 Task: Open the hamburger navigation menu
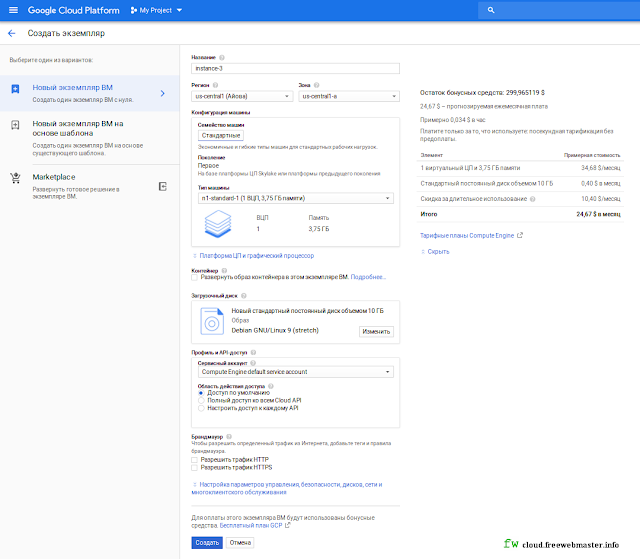tap(13, 10)
